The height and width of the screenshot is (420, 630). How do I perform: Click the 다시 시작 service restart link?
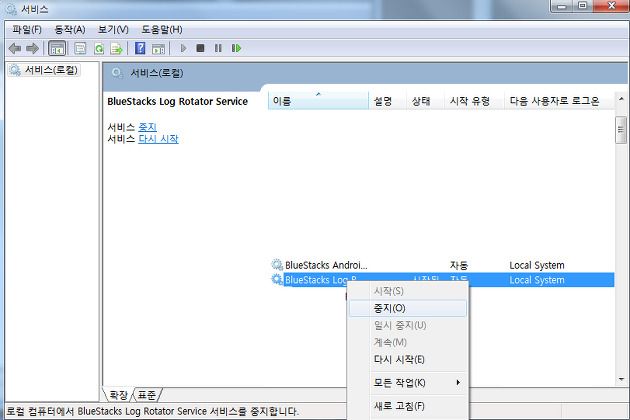pos(158,139)
